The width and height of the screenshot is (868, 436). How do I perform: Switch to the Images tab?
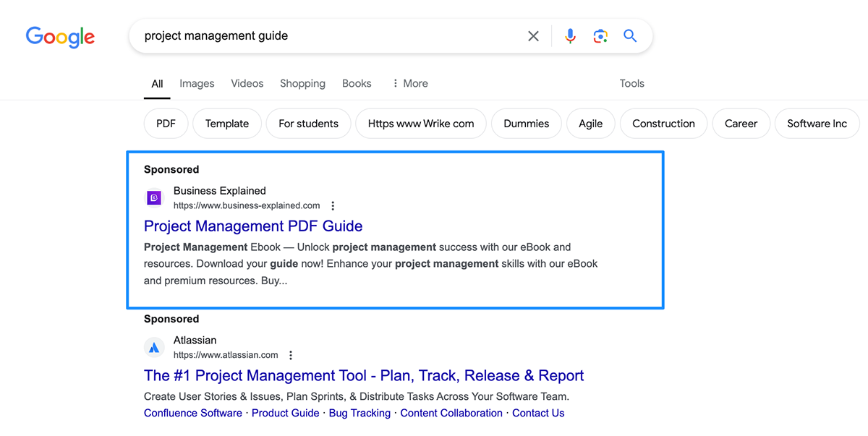196,83
